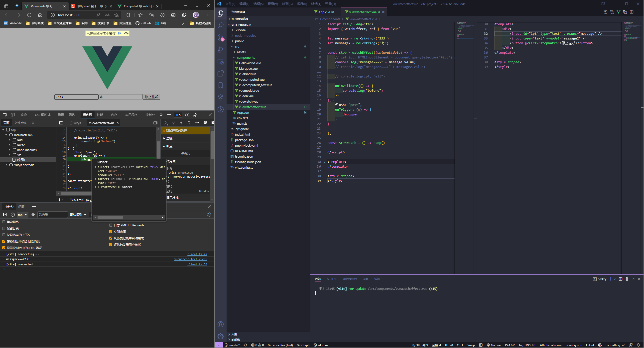This screenshot has width=644, height=348.
Task: Click 停止监听 button on web page
Action: click(x=151, y=97)
